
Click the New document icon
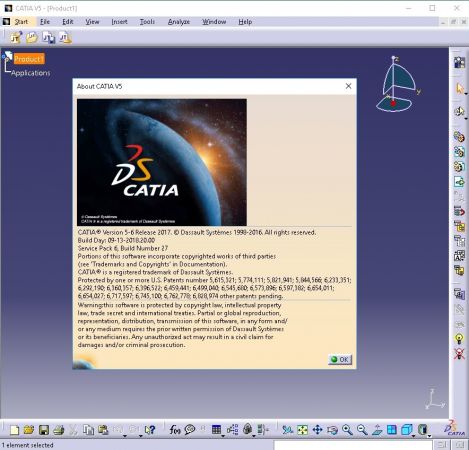click(x=14, y=430)
